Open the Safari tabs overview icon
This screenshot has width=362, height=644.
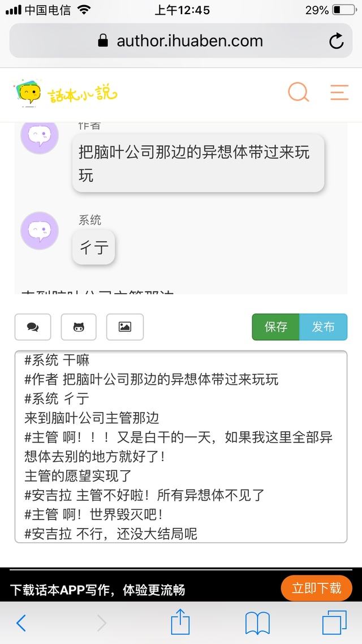(334, 622)
